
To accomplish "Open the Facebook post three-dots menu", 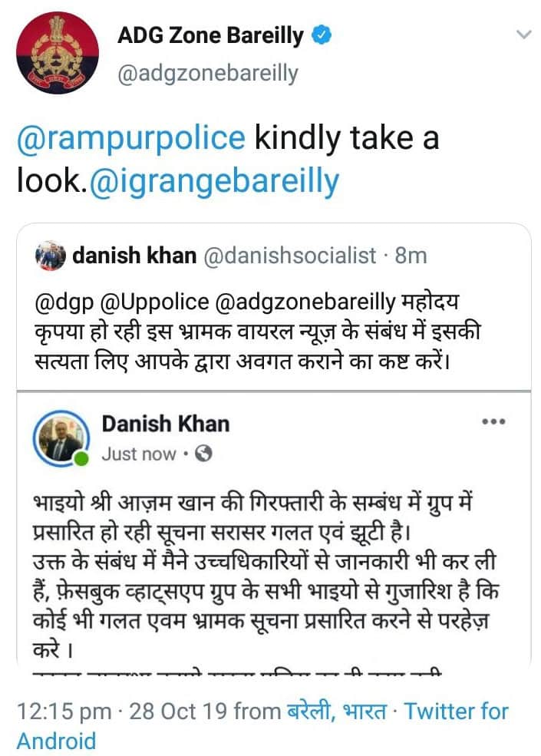I will click(x=493, y=422).
